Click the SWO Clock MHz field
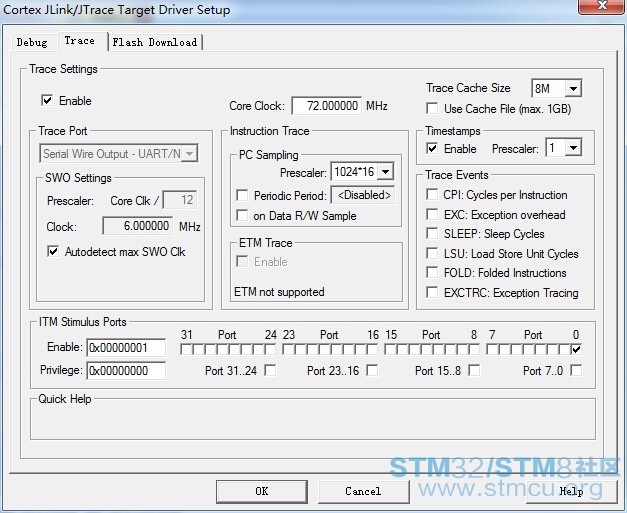 138,226
